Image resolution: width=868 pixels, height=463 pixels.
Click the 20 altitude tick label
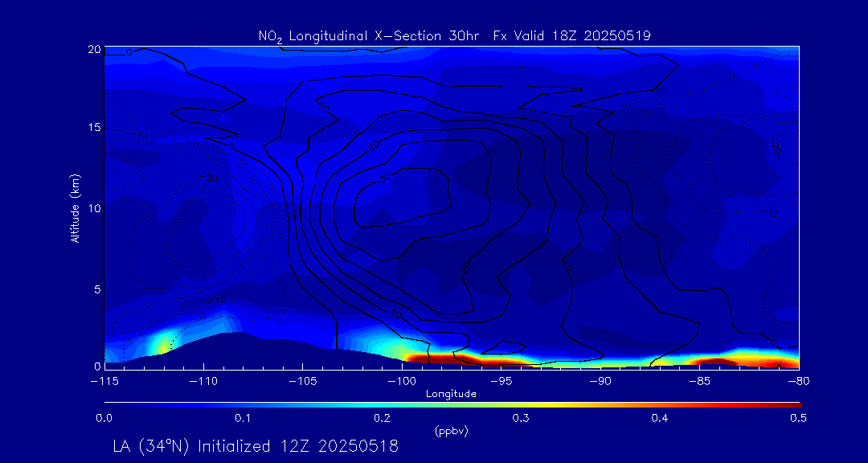[x=93, y=49]
